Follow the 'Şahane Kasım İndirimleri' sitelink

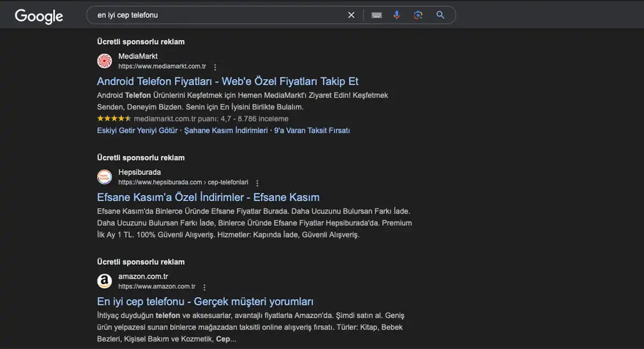coord(225,130)
